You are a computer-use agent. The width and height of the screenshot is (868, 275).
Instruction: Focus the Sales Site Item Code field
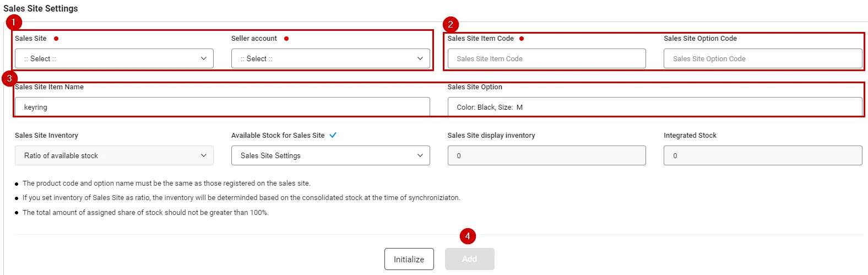(546, 58)
